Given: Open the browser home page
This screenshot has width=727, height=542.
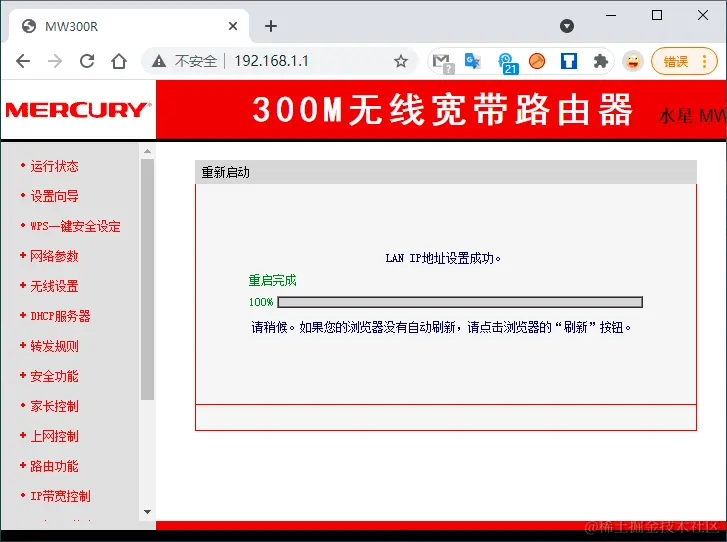Looking at the screenshot, I should point(119,61).
